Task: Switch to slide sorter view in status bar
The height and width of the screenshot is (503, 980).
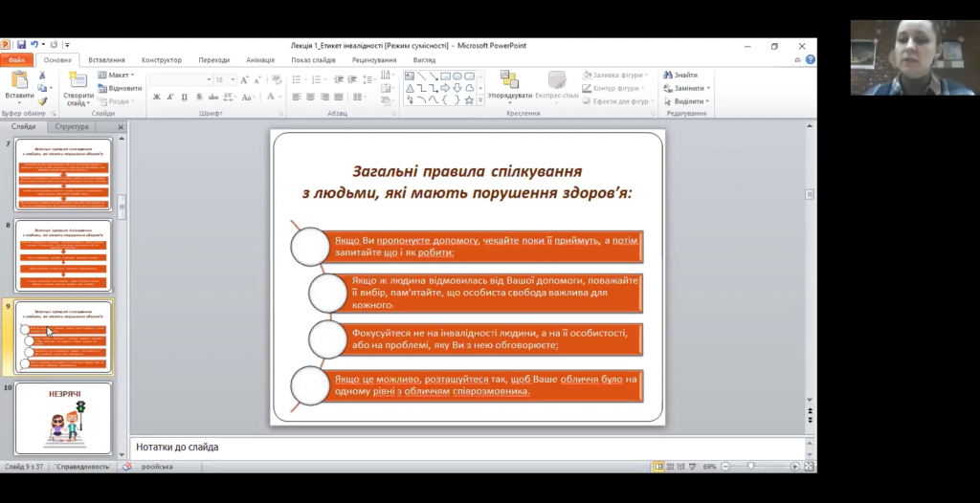Action: point(671,467)
